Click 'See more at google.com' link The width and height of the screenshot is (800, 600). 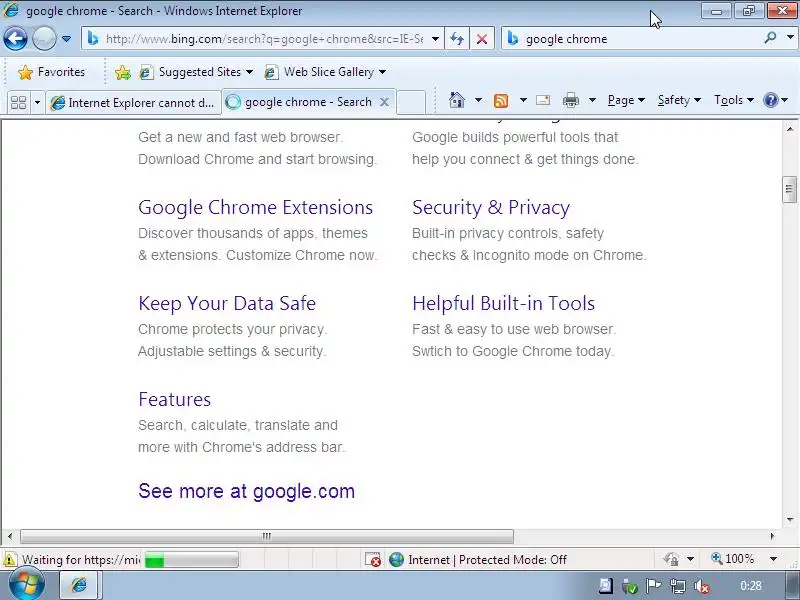246,491
